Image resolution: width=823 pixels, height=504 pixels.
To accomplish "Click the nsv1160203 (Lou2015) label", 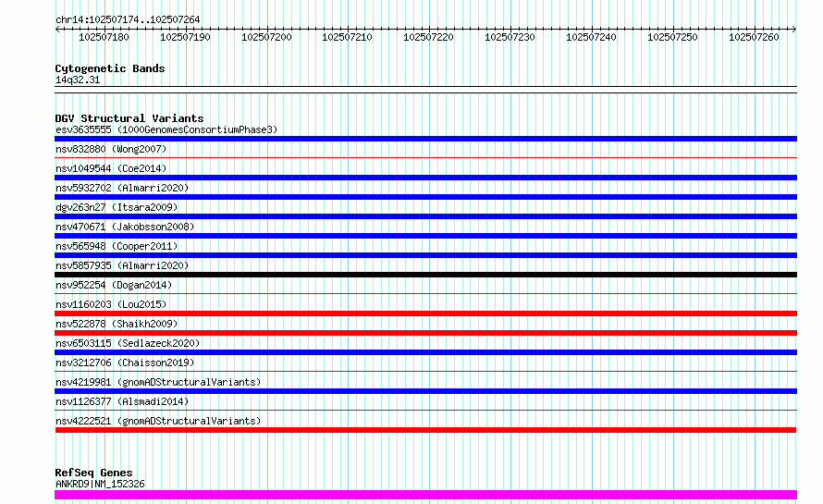I will click(111, 304).
